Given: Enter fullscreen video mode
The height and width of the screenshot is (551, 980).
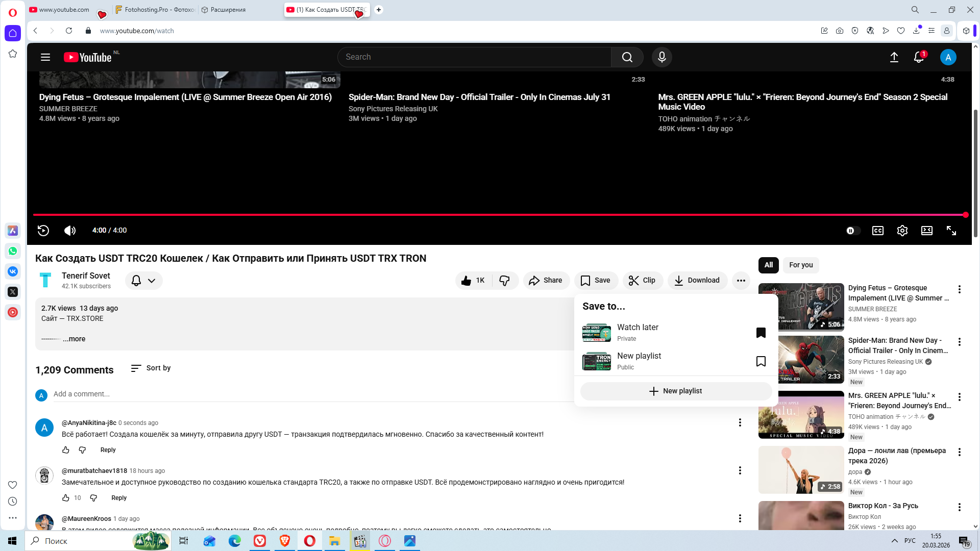Looking at the screenshot, I should point(951,231).
